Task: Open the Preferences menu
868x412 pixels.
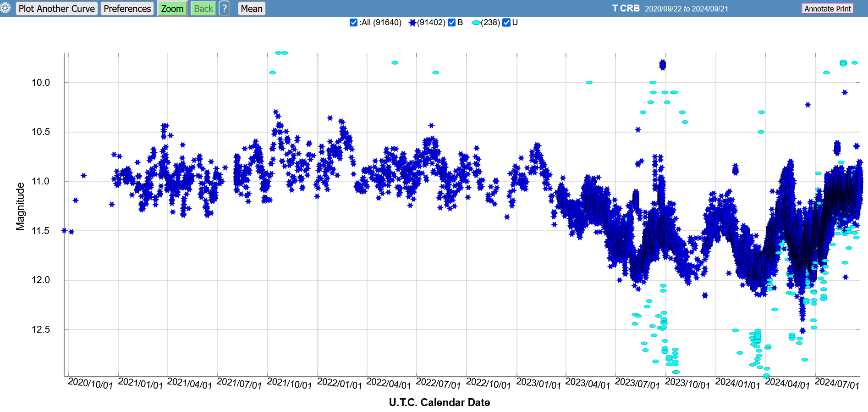Action: 127,8
